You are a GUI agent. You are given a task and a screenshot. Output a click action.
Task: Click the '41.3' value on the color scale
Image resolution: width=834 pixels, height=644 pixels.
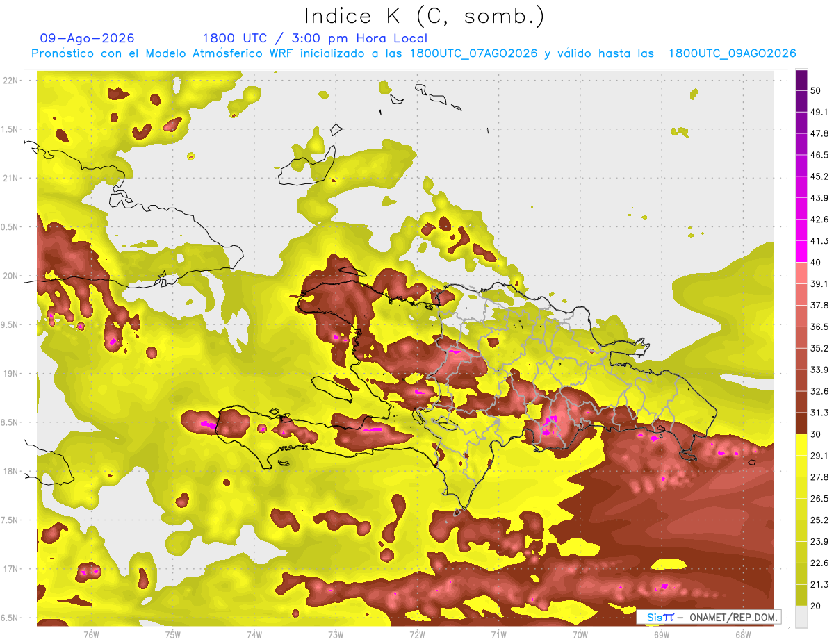[x=819, y=241]
